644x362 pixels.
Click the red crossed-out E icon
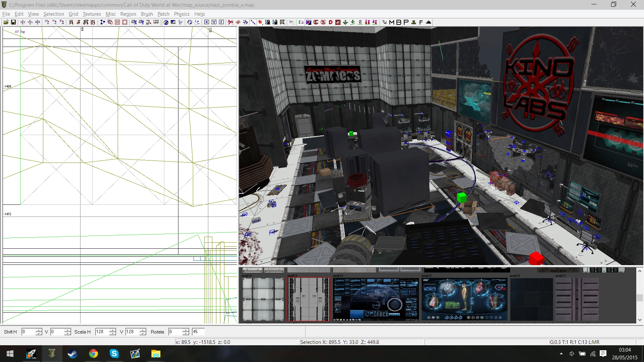[x=316, y=22]
